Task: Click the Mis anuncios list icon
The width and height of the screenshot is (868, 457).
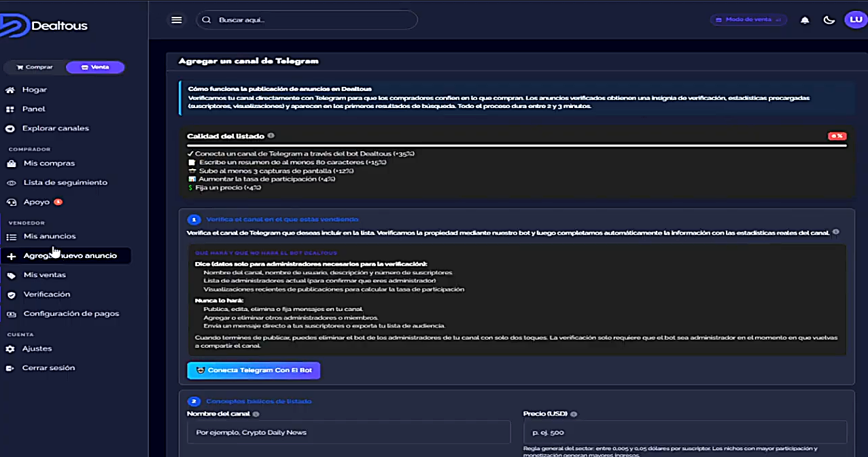Action: click(11, 237)
